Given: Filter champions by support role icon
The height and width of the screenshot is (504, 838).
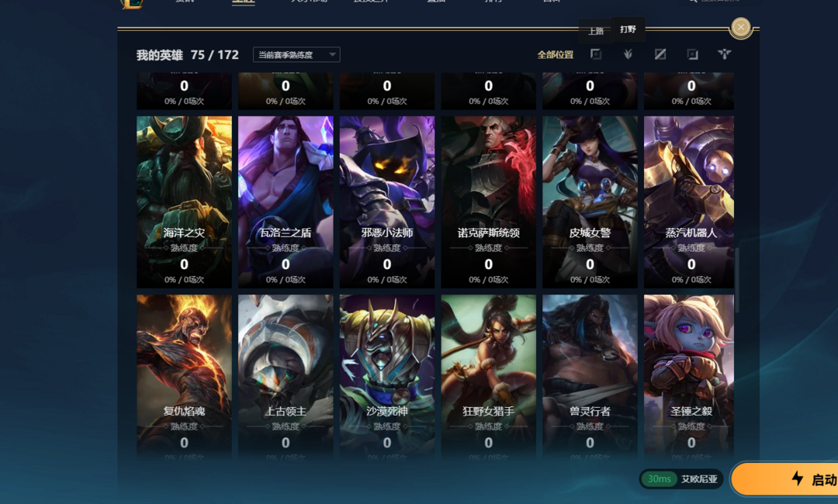Looking at the screenshot, I should 724,54.
